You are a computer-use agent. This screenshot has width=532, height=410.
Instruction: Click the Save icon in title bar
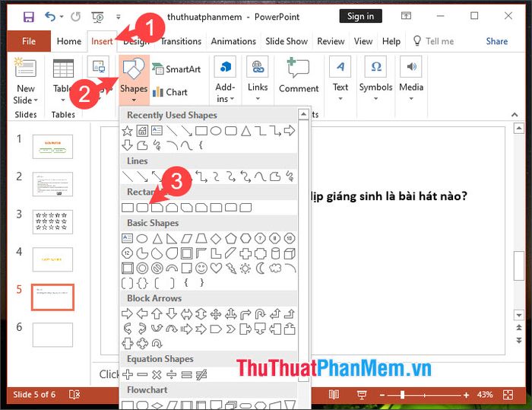(x=28, y=16)
